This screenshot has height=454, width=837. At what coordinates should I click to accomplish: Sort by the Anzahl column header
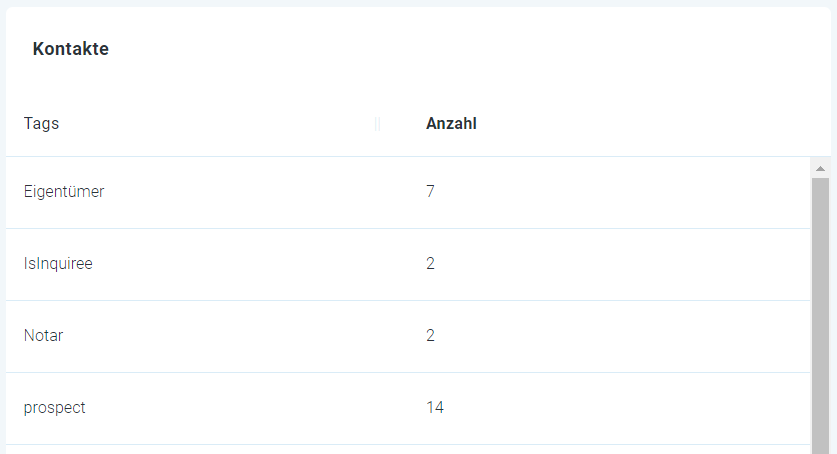(451, 124)
